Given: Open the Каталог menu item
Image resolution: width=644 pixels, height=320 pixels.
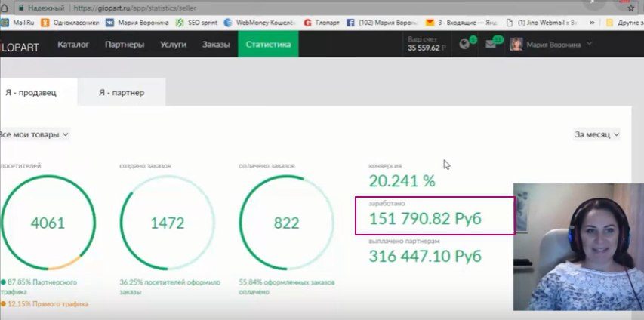Looking at the screenshot, I should tap(73, 45).
